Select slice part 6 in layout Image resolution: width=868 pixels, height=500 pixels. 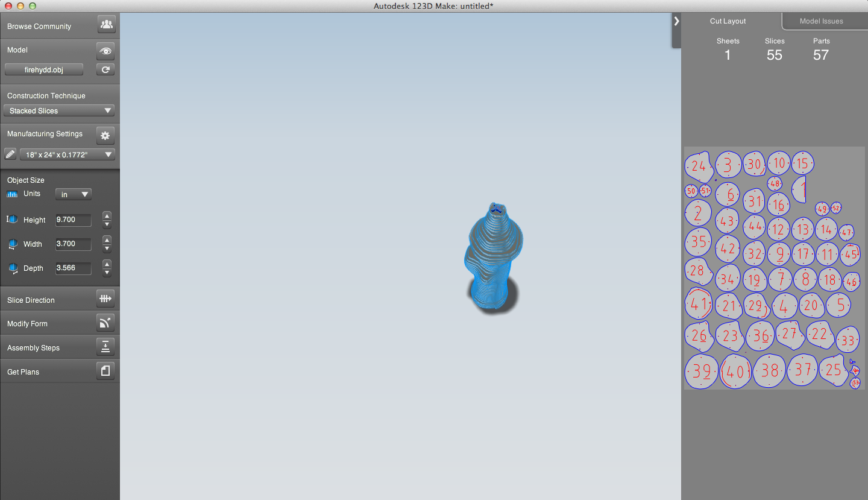728,194
